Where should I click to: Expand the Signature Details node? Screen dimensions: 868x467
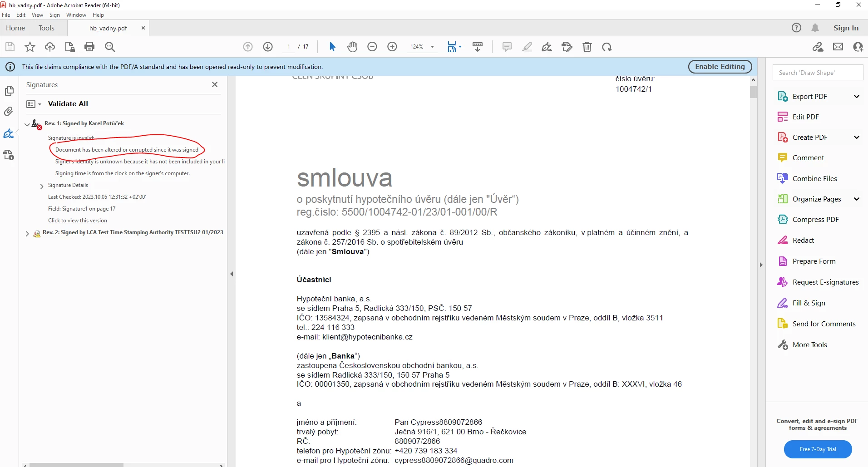(x=42, y=186)
